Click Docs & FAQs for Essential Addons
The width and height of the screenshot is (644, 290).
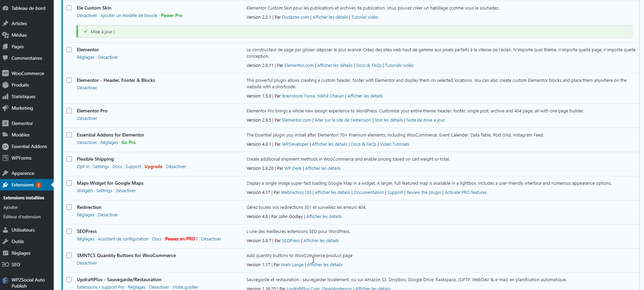coord(363,144)
